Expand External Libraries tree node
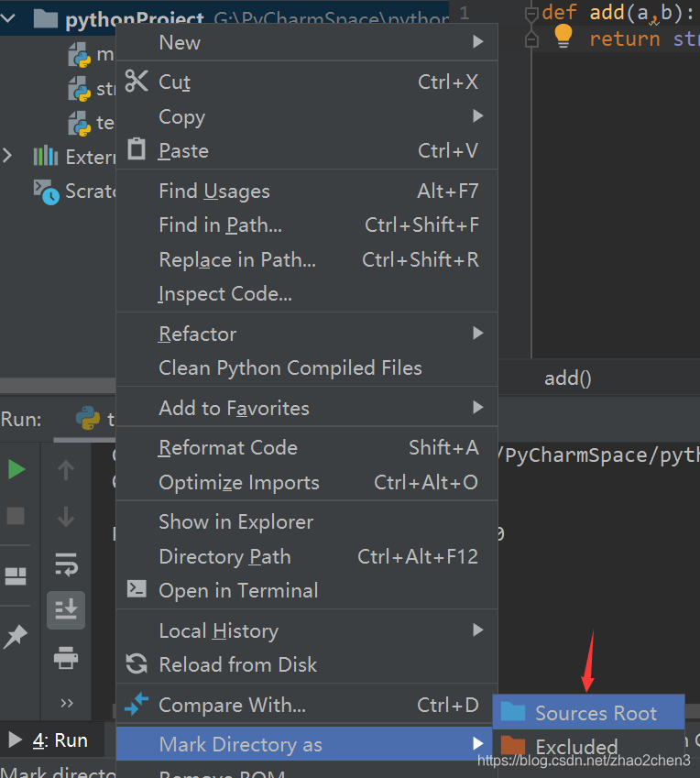The image size is (700, 778). tap(7, 156)
